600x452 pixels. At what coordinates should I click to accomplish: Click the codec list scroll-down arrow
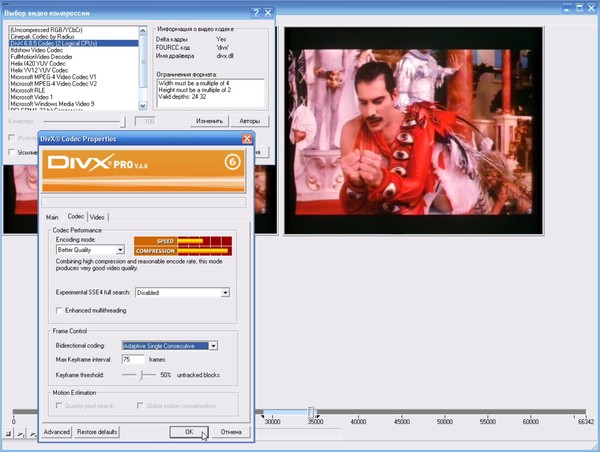pos(143,106)
